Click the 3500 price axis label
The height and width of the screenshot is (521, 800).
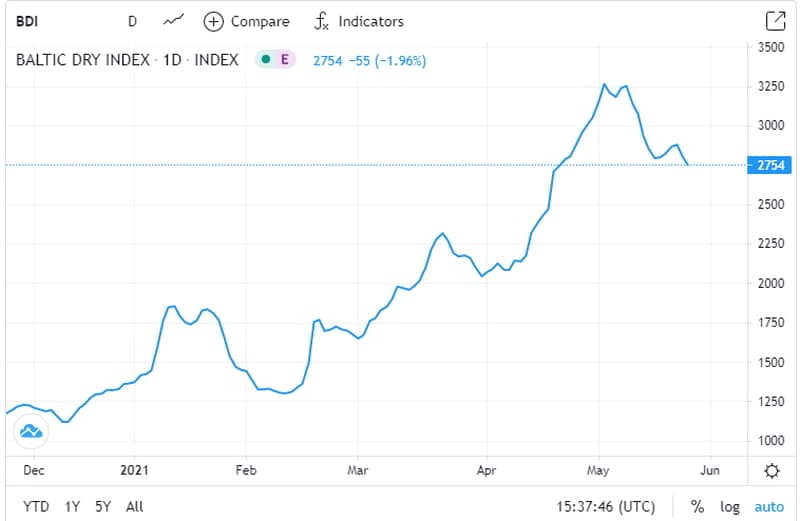[771, 47]
